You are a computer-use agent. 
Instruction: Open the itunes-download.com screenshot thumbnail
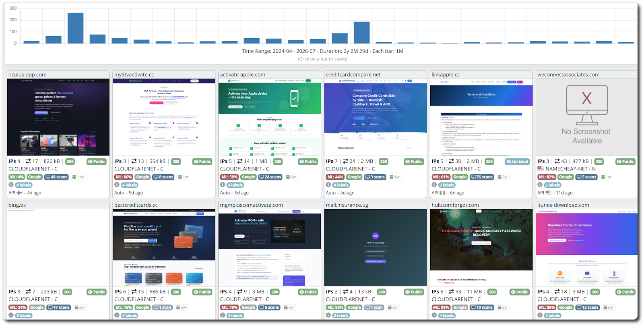tap(587, 248)
